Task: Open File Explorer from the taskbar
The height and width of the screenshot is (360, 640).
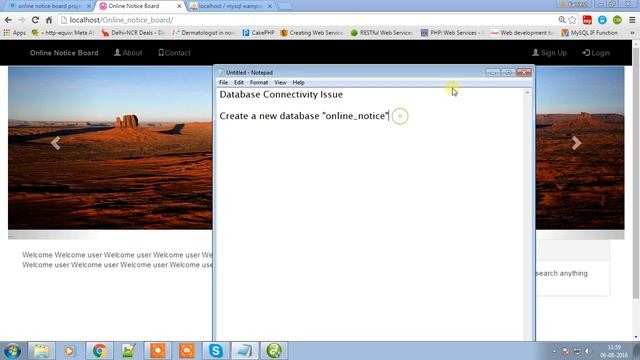Action: coord(41,351)
